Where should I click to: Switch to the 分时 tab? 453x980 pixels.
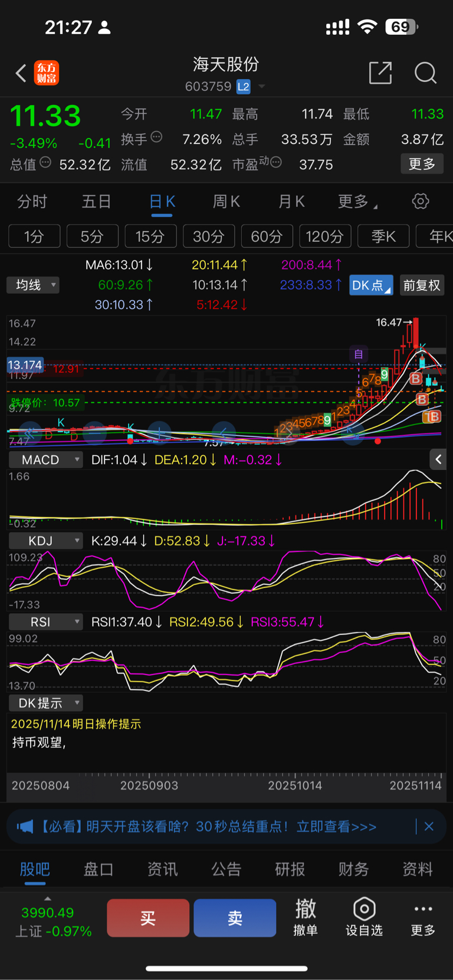pyautogui.click(x=32, y=202)
